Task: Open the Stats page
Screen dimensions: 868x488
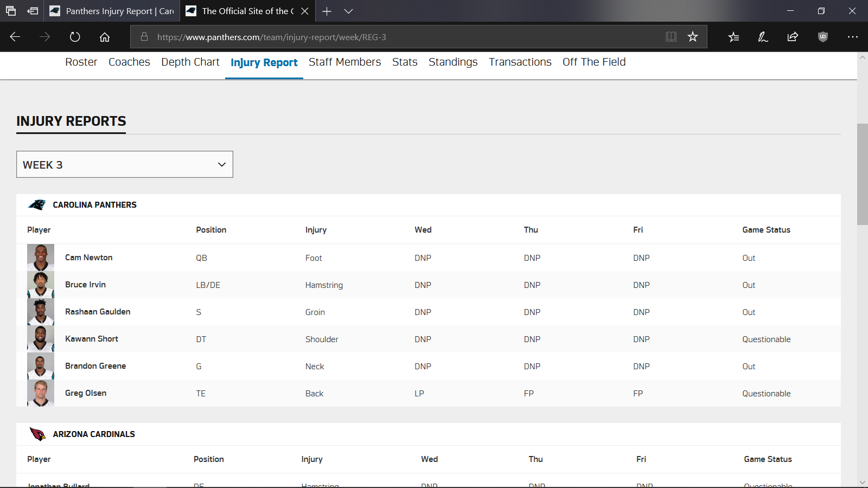Action: pos(405,62)
